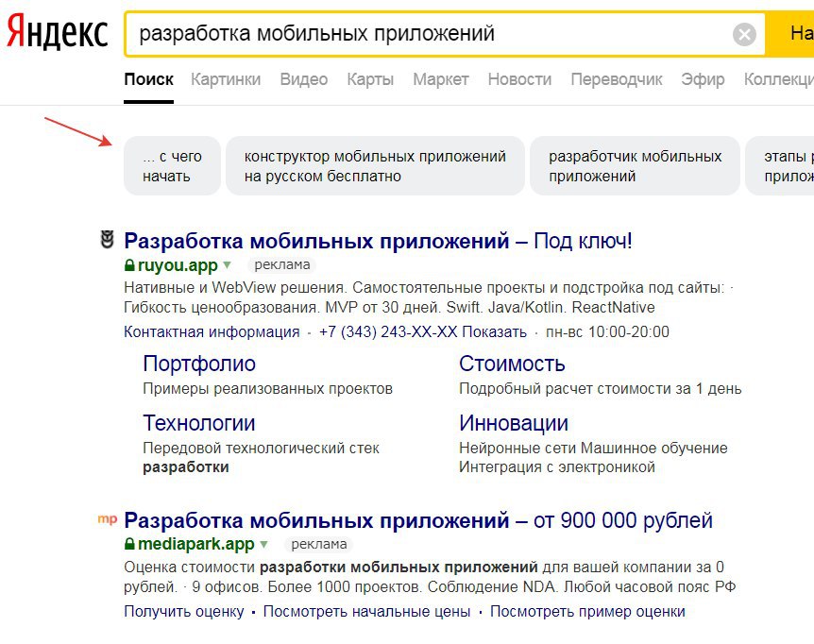Reveal phone number via Показать
The height and width of the screenshot is (644, 814).
[x=494, y=331]
